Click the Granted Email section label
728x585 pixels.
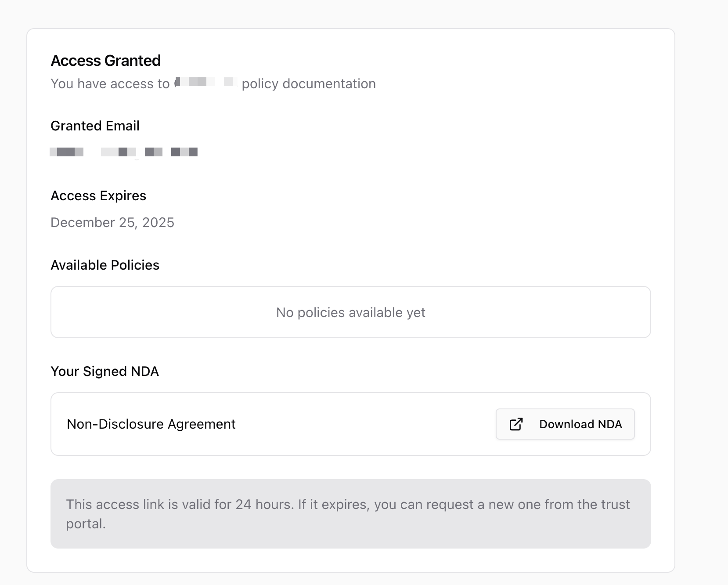coord(95,126)
